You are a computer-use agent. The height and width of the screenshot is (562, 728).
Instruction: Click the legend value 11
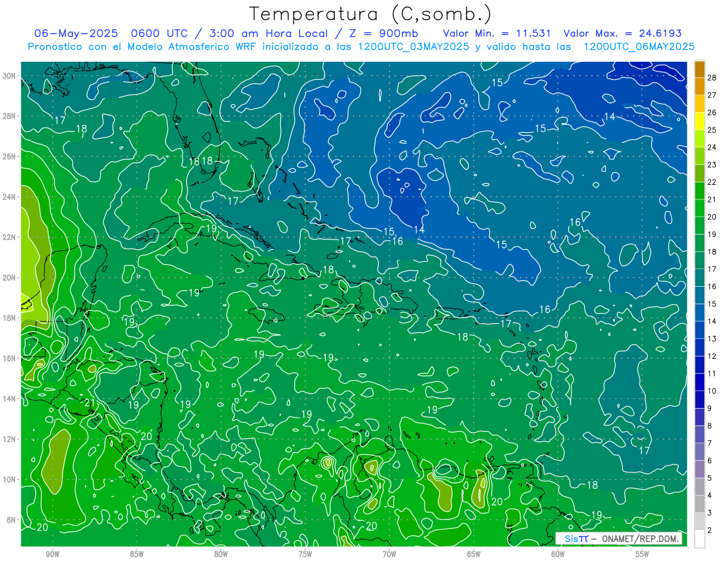click(x=712, y=373)
